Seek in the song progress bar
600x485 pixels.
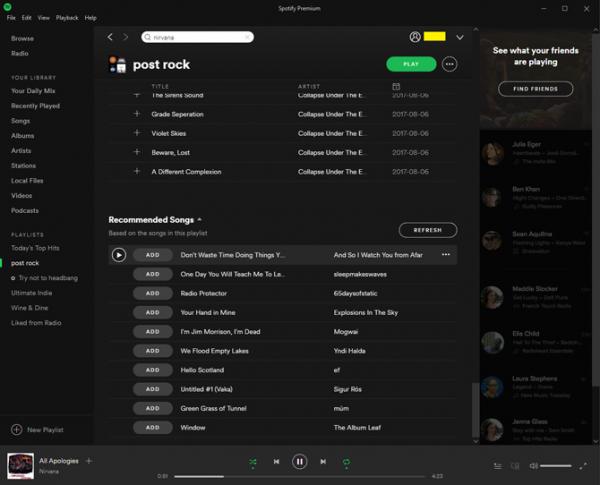tap(300, 476)
